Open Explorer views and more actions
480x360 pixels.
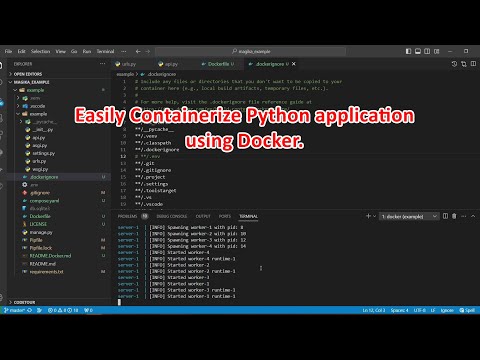[x=102, y=64]
